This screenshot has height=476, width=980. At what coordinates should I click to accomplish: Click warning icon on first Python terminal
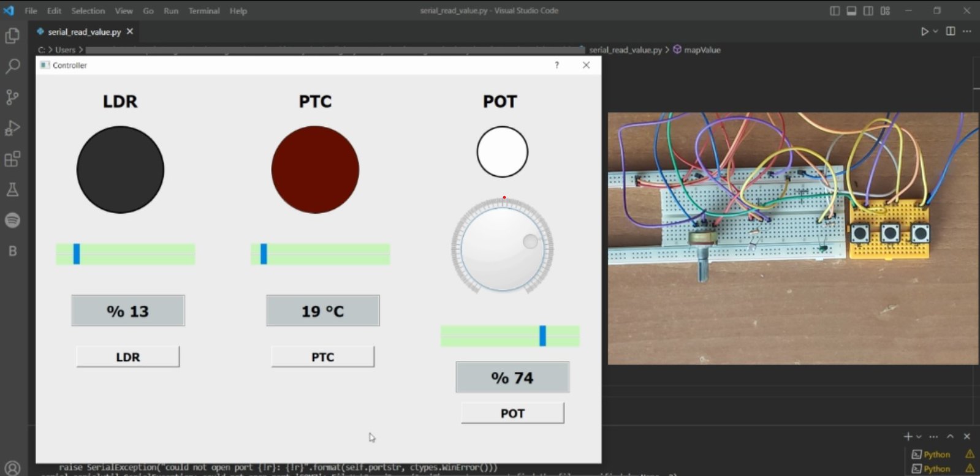click(x=970, y=454)
